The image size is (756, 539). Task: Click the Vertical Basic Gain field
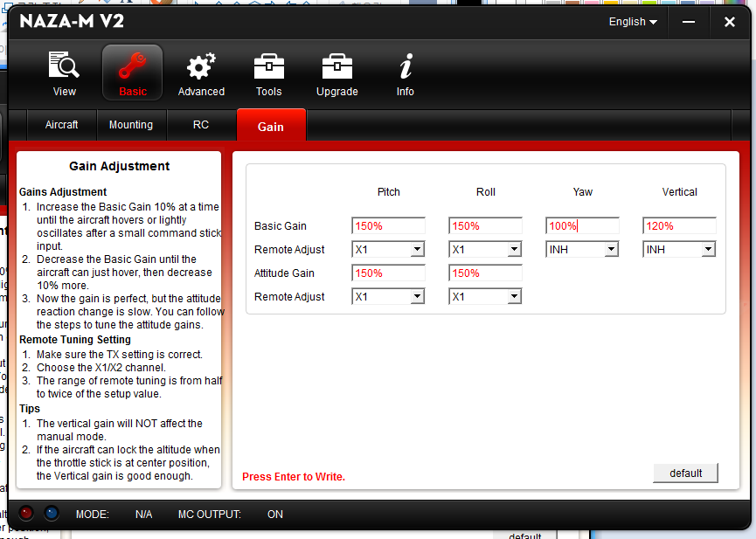point(679,225)
